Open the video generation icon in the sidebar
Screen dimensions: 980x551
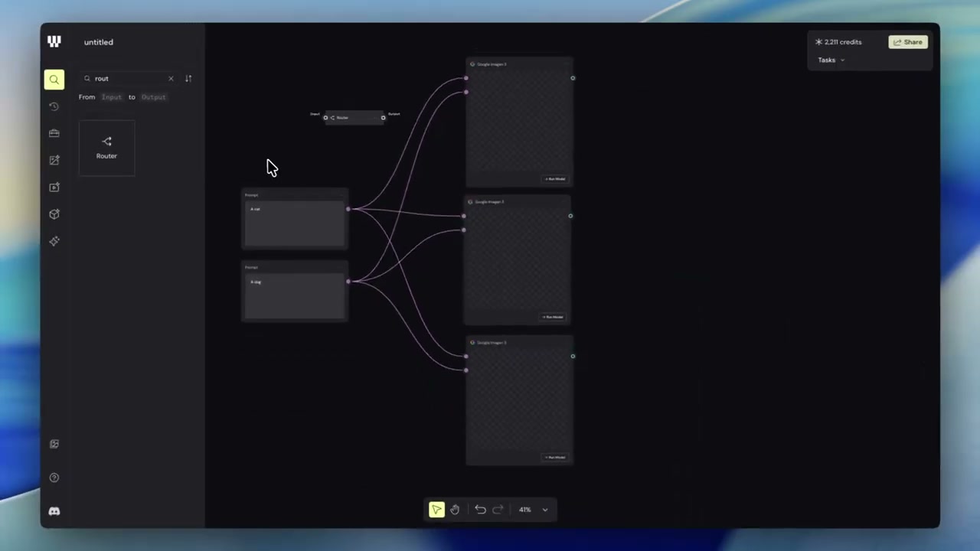point(54,187)
